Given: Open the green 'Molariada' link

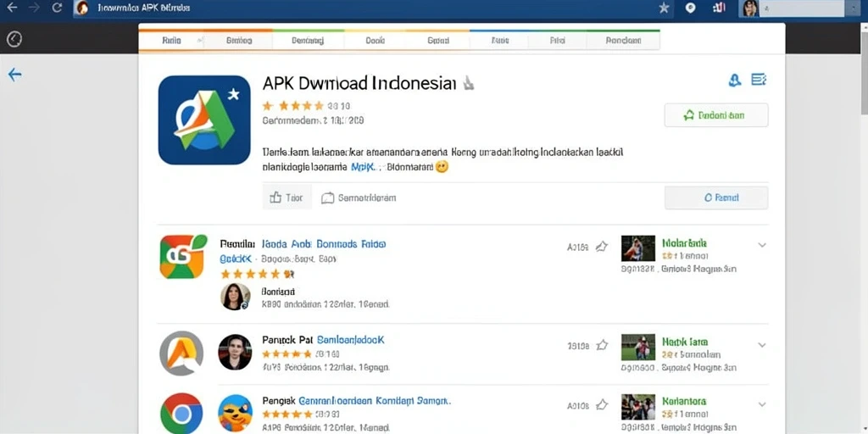Looking at the screenshot, I should [x=684, y=243].
